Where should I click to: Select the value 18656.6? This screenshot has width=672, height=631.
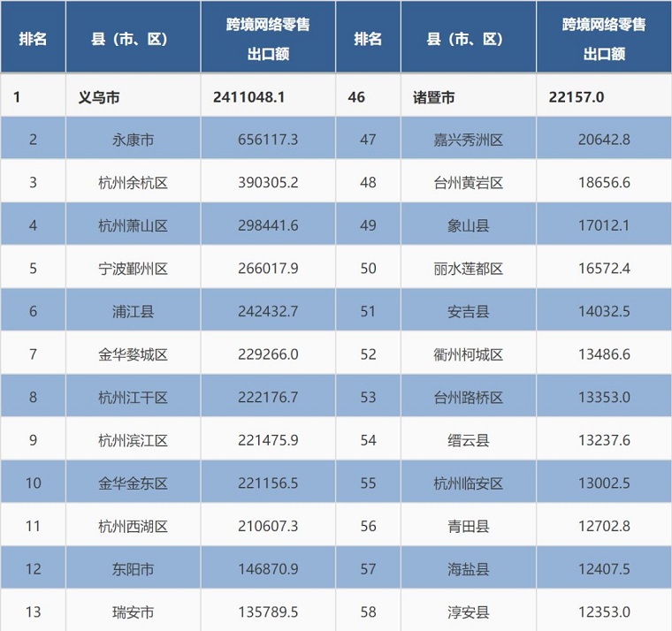(604, 182)
